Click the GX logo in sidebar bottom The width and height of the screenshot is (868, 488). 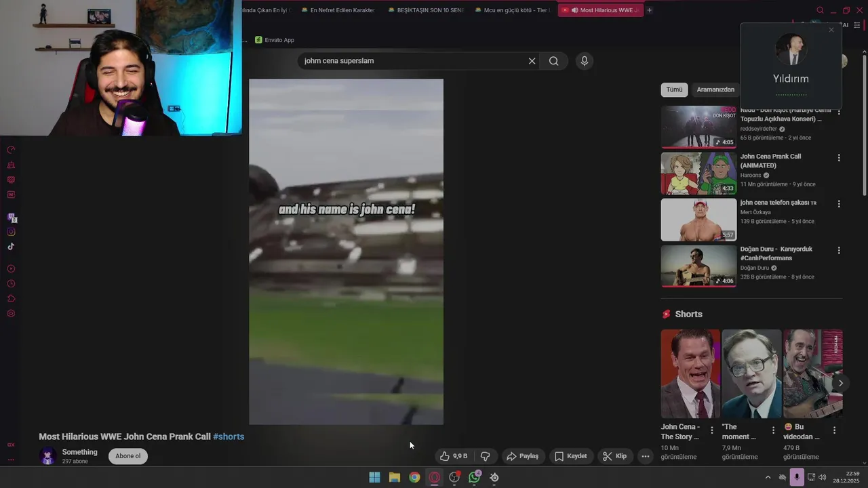tap(11, 445)
